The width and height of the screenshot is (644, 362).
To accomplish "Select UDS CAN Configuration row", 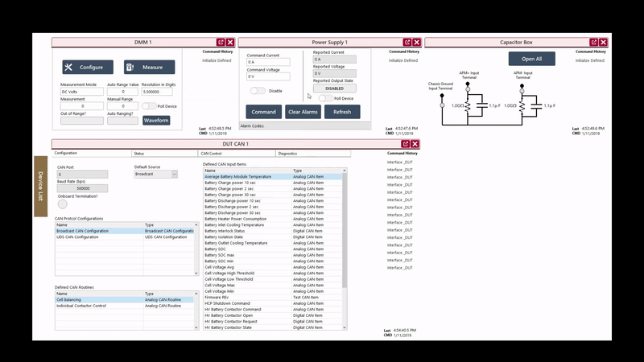I will tap(125, 237).
